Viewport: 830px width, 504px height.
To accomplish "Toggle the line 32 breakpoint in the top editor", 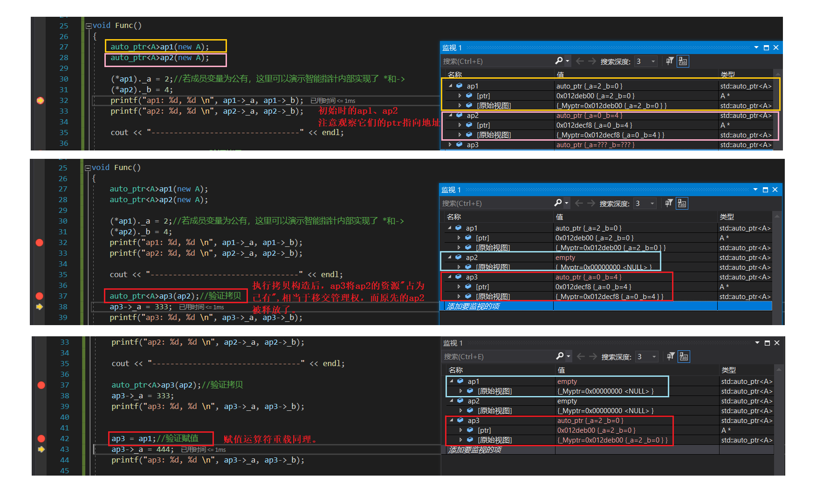I will click(40, 100).
